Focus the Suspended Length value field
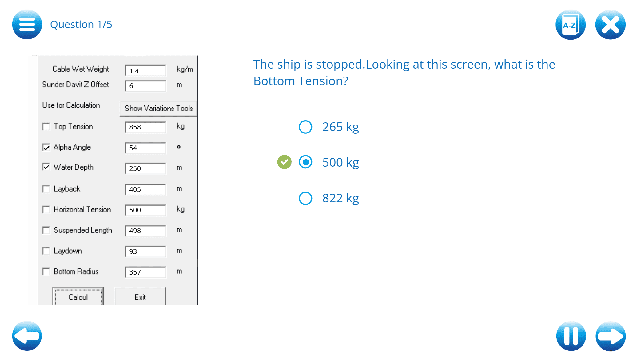This screenshot has height=364, width=641. [x=145, y=231]
